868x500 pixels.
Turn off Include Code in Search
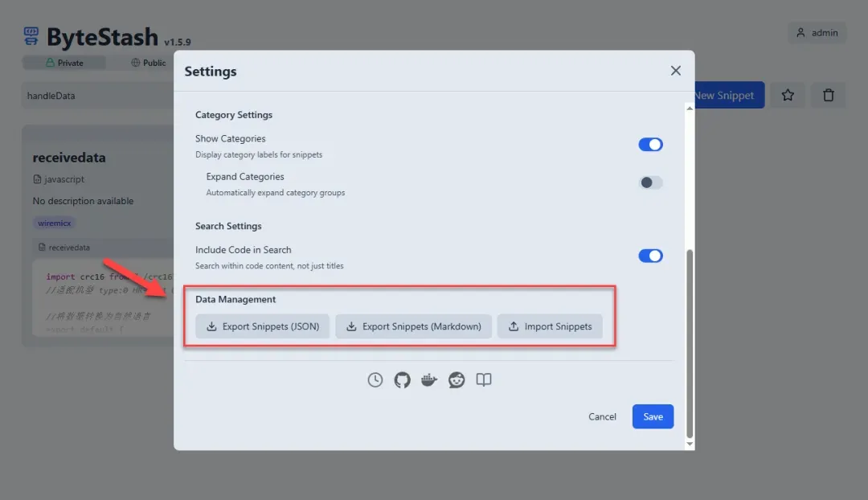(650, 256)
